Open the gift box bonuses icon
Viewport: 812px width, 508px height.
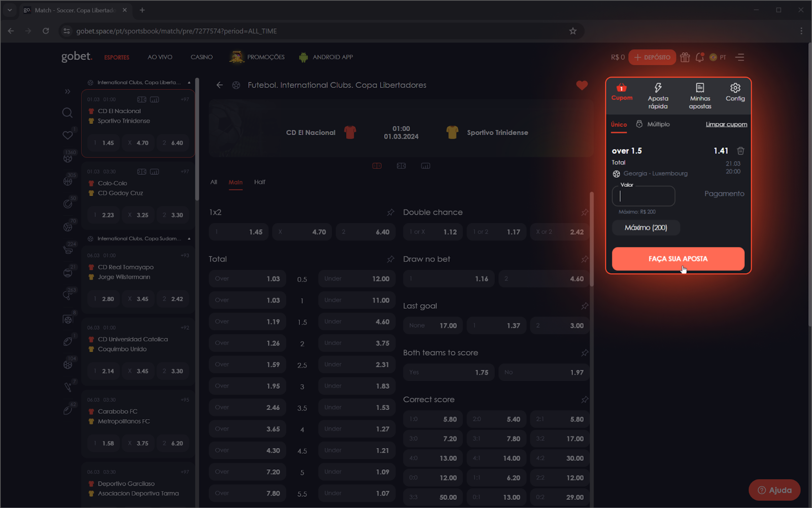click(x=685, y=57)
